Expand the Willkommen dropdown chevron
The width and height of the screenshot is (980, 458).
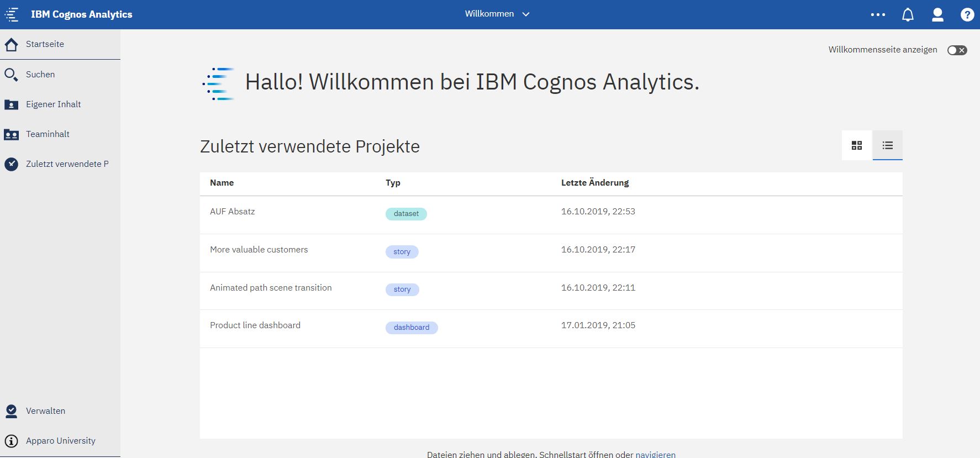click(x=526, y=14)
